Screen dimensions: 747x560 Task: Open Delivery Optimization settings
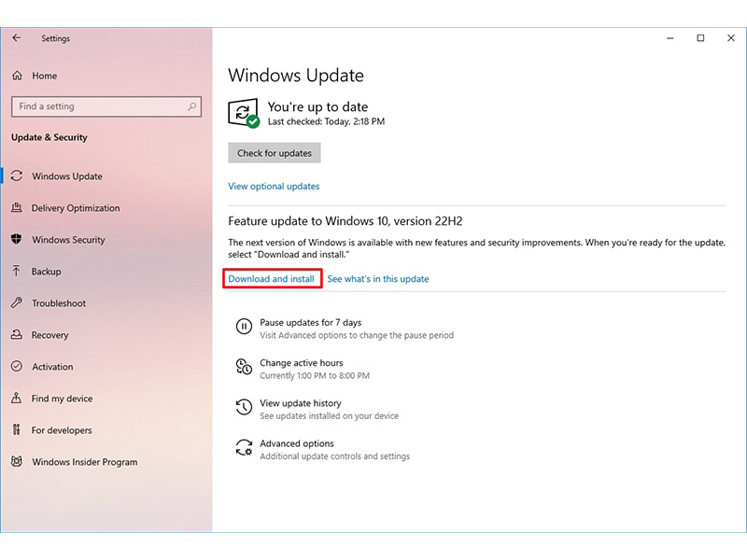[x=76, y=208]
